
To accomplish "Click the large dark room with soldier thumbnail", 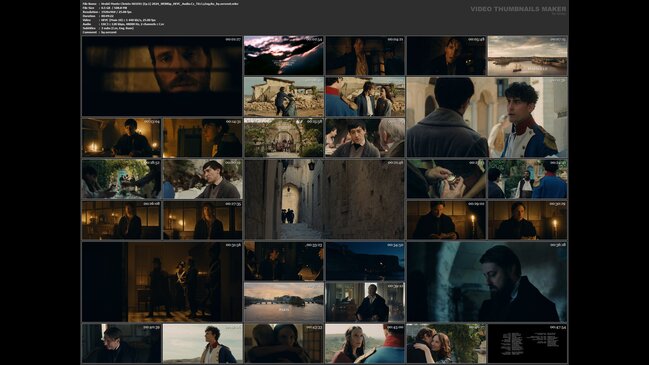I will click(x=162, y=282).
